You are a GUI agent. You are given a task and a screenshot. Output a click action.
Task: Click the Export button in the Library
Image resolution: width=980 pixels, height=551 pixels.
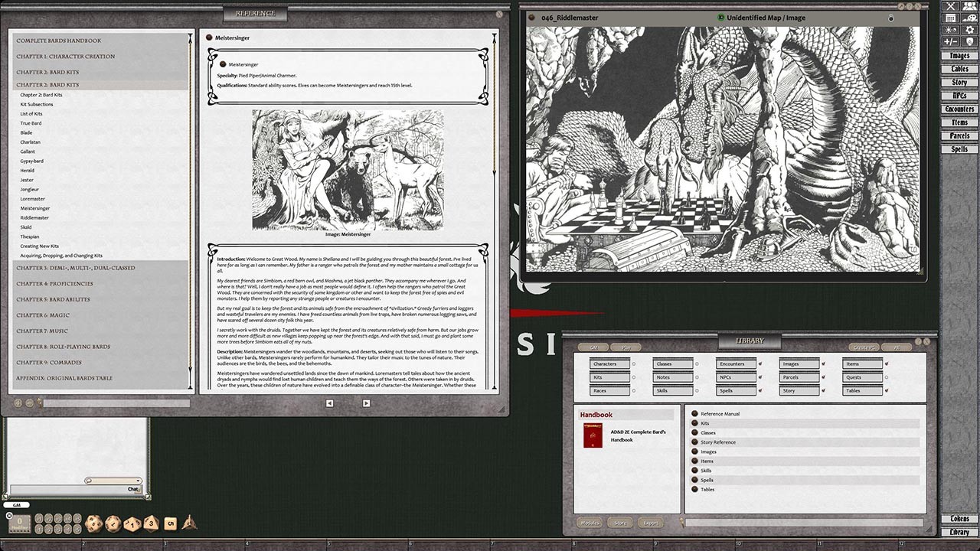tap(649, 522)
